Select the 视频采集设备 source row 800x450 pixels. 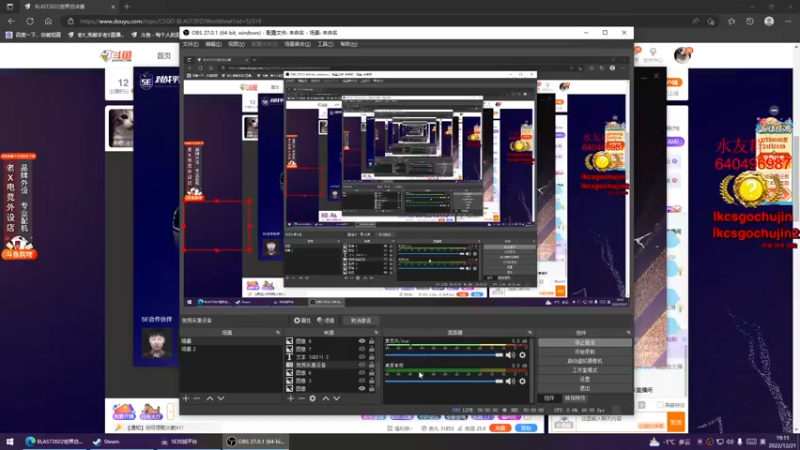(332, 365)
